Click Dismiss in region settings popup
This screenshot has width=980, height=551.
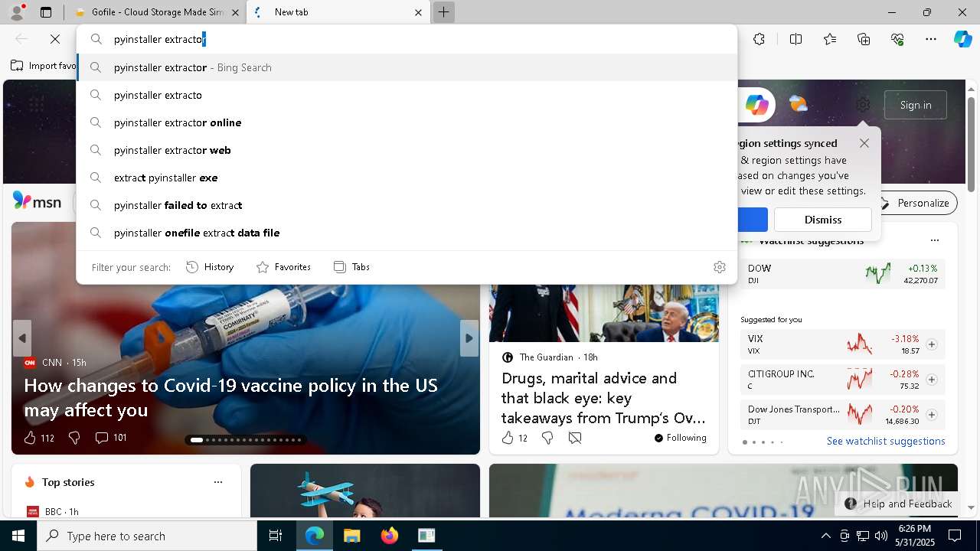[x=823, y=220]
